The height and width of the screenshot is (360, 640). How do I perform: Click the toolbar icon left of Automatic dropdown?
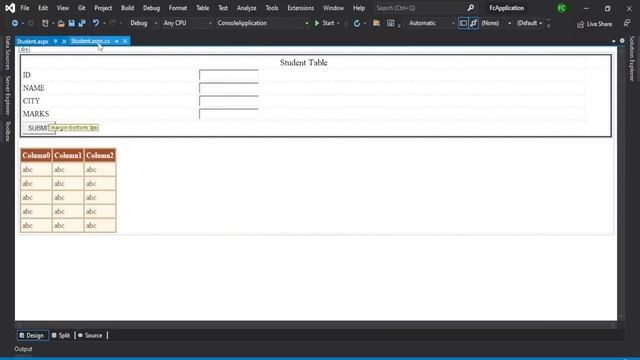click(391, 23)
